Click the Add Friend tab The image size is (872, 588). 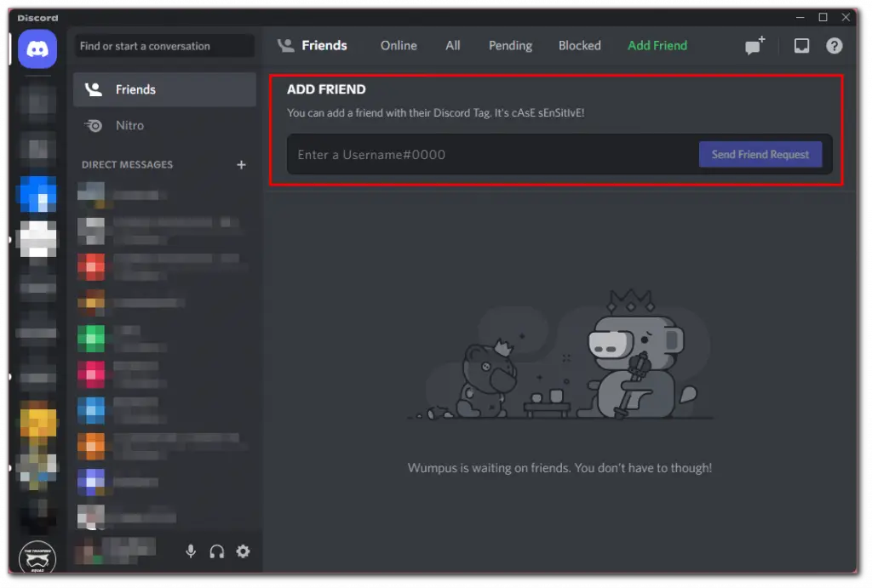tap(657, 45)
